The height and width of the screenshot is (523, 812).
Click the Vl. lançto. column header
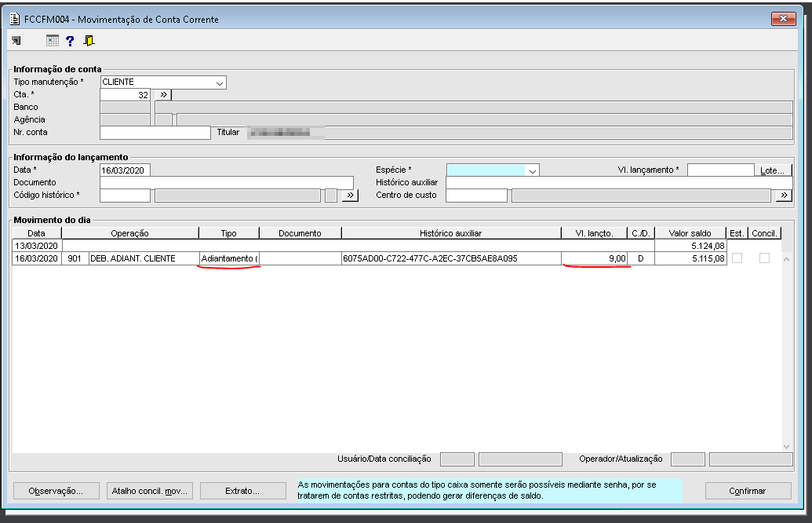click(594, 233)
